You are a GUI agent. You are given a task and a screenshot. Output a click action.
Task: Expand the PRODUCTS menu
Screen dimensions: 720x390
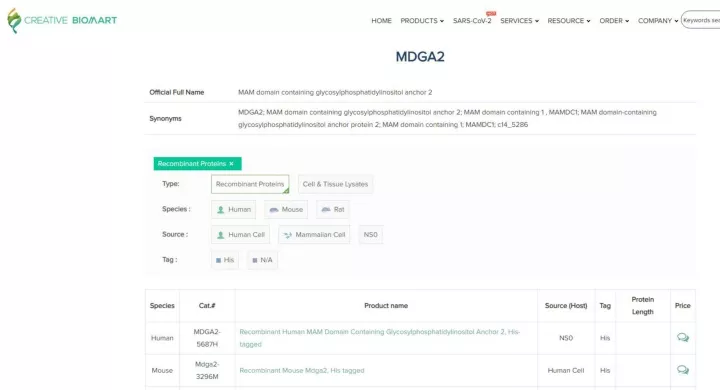[422, 21]
